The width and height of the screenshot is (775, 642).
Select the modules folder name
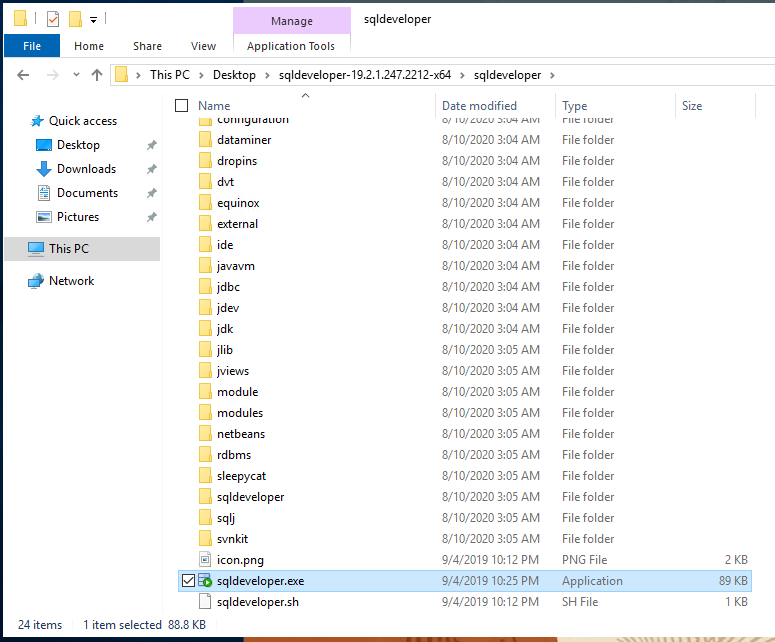point(240,413)
